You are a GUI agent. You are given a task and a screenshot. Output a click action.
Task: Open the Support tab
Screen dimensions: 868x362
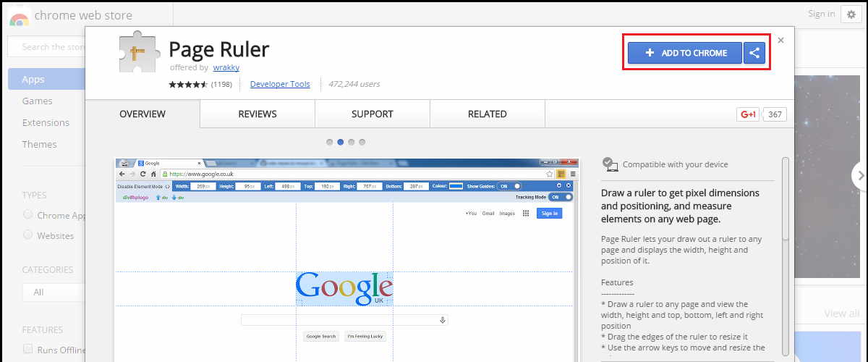pos(373,114)
